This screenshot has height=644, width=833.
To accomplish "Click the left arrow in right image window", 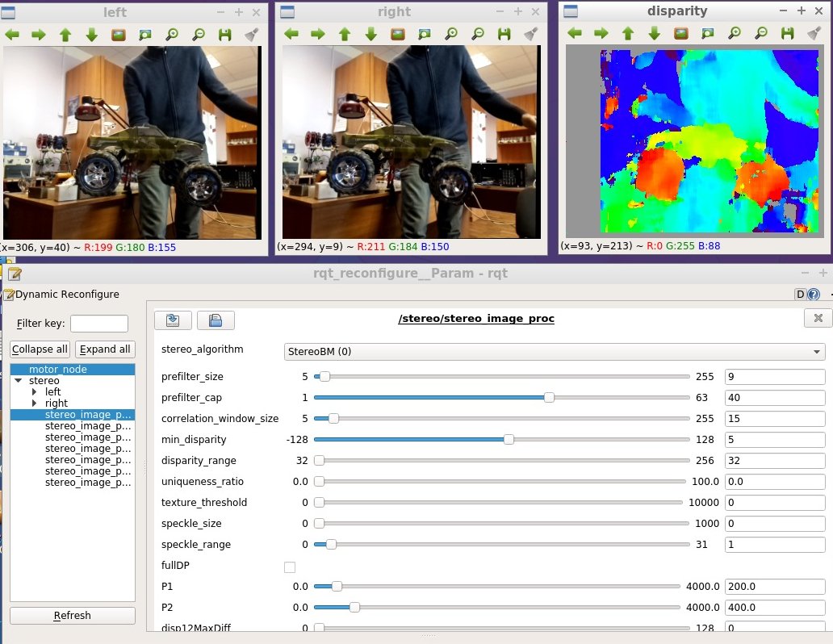I will [291, 35].
